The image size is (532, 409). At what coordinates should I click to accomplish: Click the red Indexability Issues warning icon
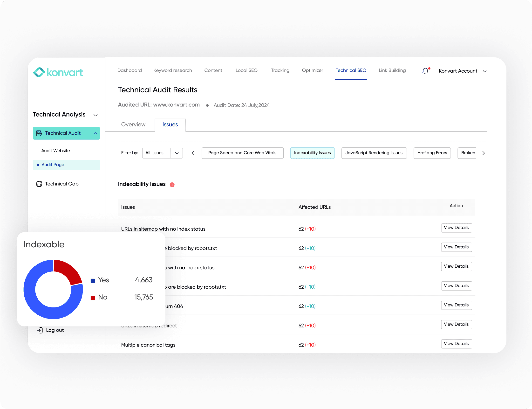tap(172, 185)
